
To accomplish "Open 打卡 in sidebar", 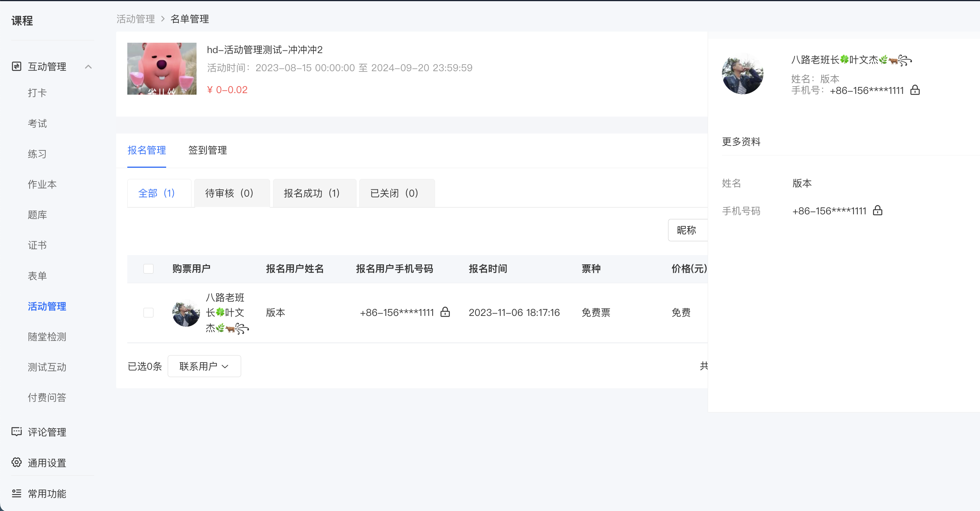I will coord(37,93).
